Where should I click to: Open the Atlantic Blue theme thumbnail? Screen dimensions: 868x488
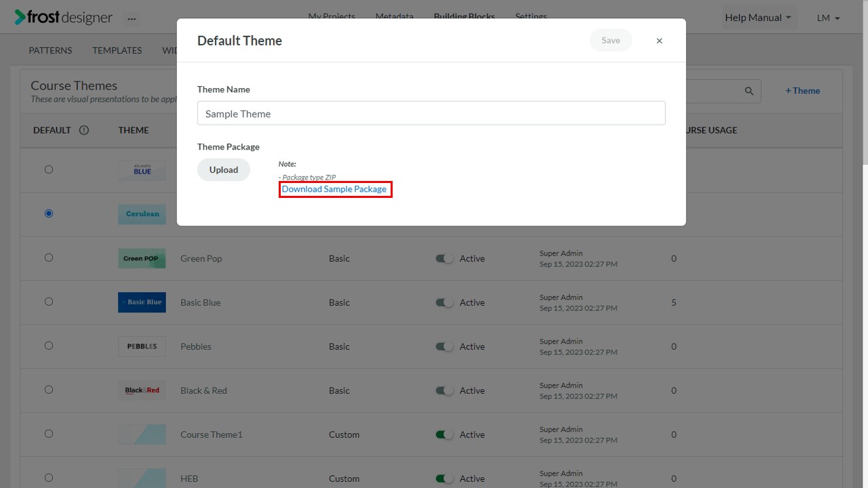click(142, 169)
